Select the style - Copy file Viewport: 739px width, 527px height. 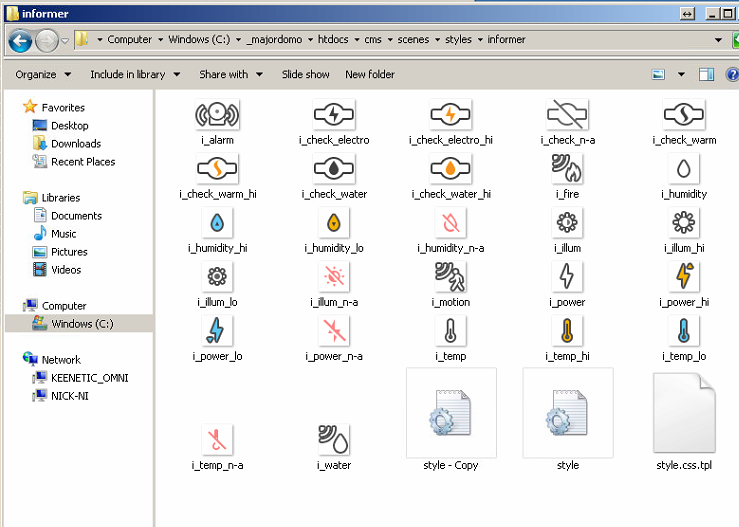[451, 414]
